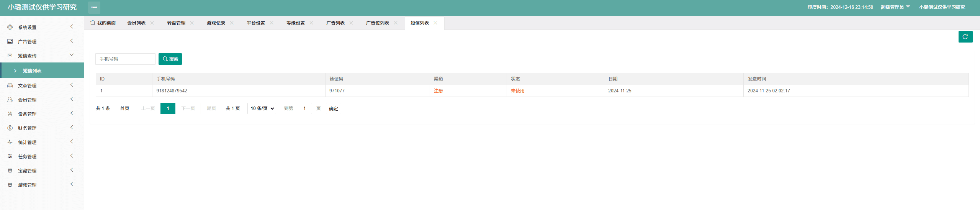This screenshot has height=210, width=980.
Task: Click the 短信查询 envelope icon
Action: point(10,56)
